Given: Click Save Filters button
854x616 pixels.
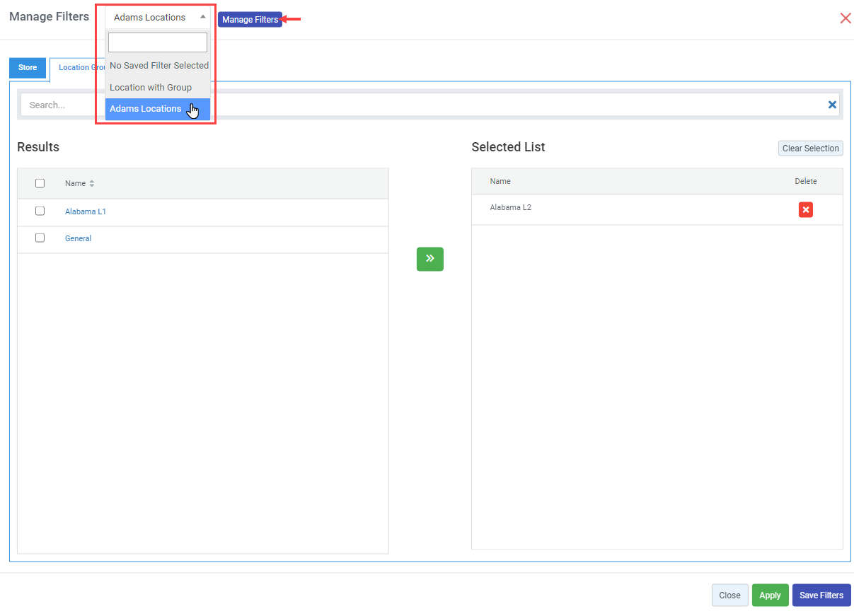Looking at the screenshot, I should pyautogui.click(x=821, y=595).
